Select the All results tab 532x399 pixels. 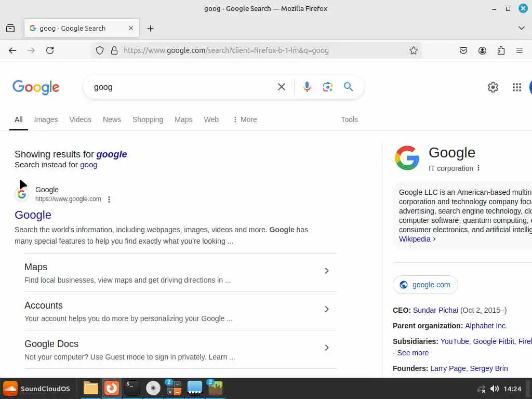(19, 120)
